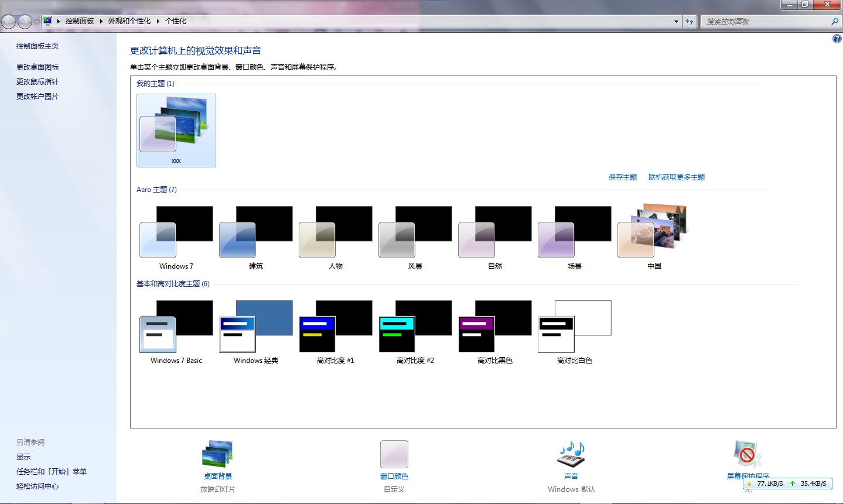
Task: Choose the Windows 经典 theme
Action: point(256,332)
